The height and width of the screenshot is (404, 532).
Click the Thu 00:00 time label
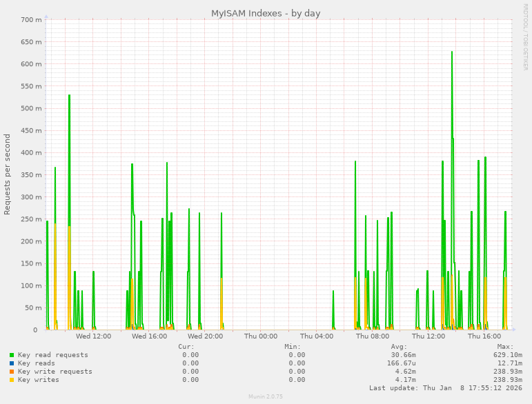pos(261,336)
